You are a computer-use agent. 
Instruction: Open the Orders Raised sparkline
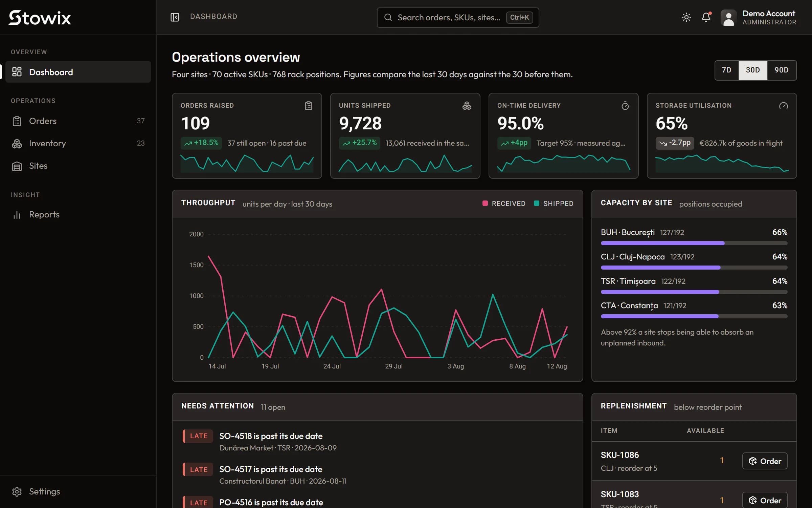tap(247, 164)
